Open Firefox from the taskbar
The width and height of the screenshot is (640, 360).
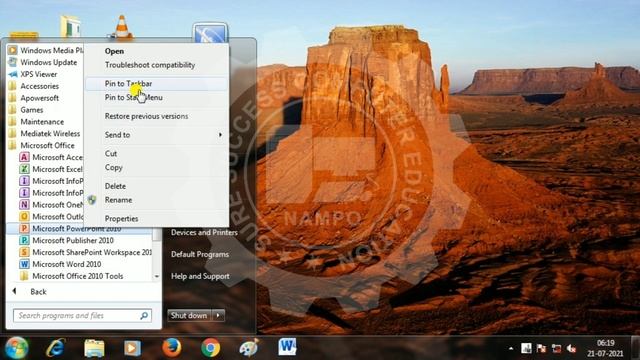coord(171,348)
